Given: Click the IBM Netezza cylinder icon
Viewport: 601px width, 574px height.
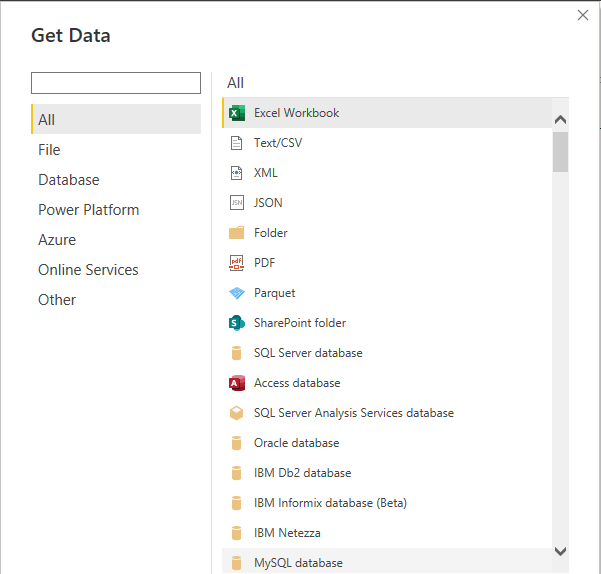Looking at the screenshot, I should pyautogui.click(x=236, y=533).
